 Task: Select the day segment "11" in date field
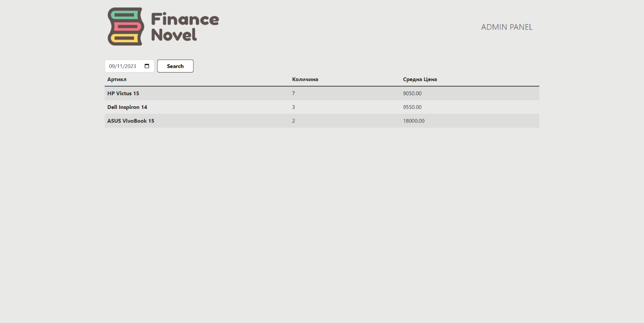click(x=120, y=66)
